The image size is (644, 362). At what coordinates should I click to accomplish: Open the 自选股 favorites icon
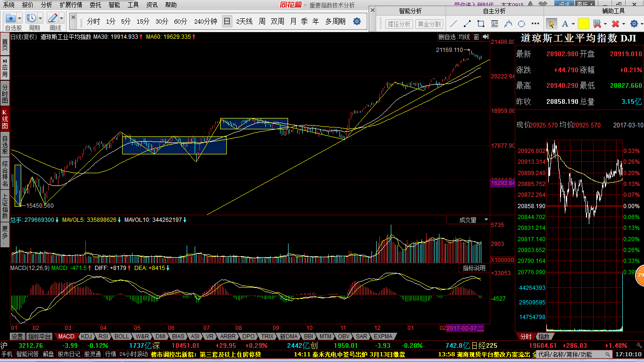11,18
